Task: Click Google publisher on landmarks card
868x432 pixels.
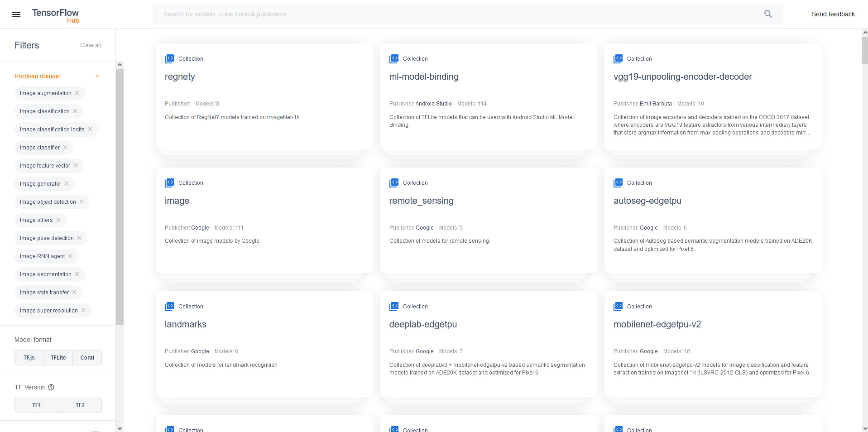Action: click(x=200, y=351)
